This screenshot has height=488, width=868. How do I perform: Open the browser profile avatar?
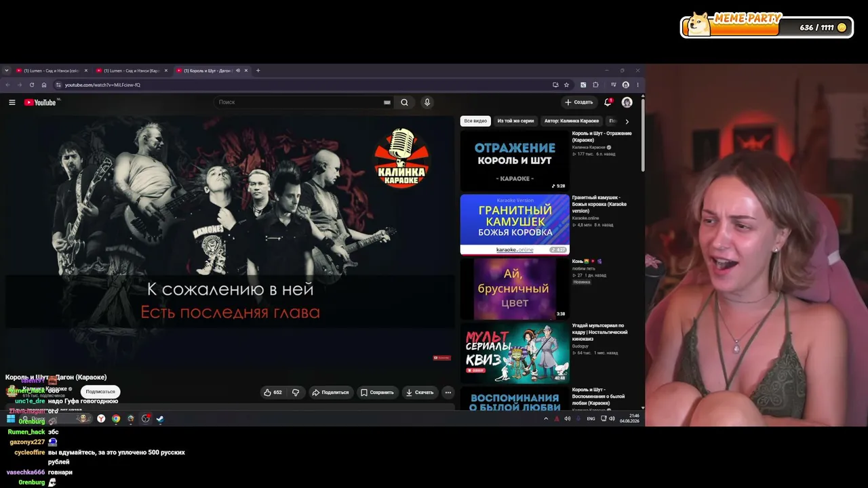[x=625, y=85]
